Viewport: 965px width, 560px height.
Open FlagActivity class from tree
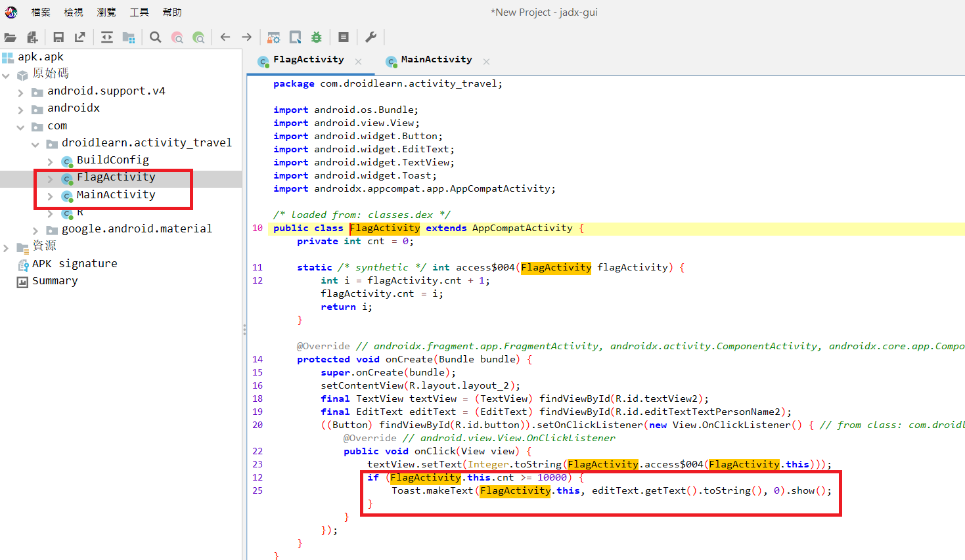(116, 177)
